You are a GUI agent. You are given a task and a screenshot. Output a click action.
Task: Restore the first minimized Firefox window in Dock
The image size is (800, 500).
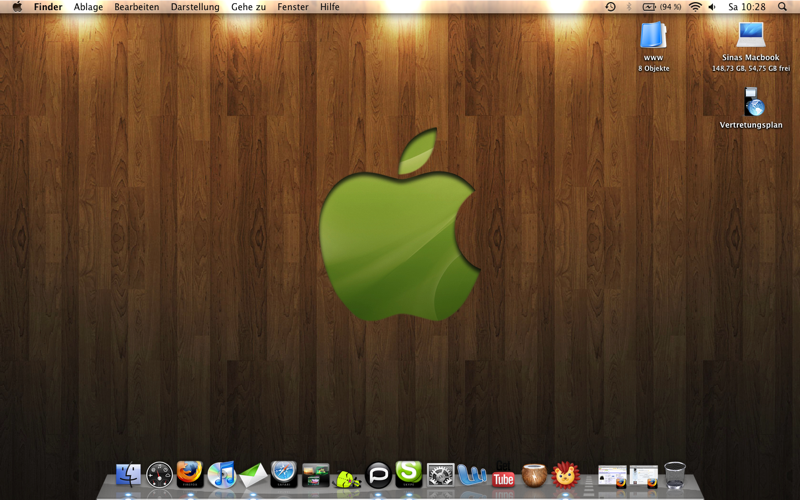click(612, 477)
